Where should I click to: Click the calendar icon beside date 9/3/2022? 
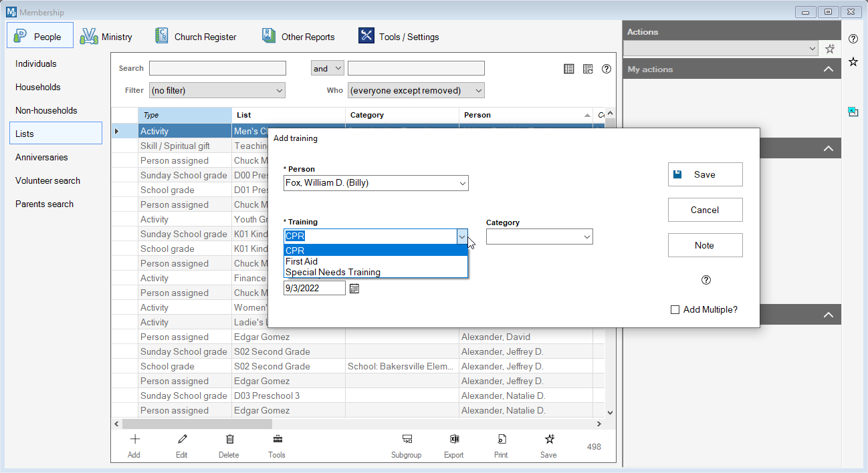pyautogui.click(x=354, y=289)
